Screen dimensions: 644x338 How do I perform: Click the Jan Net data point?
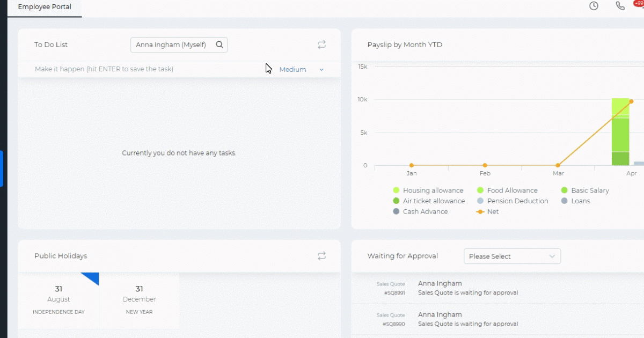pos(412,165)
